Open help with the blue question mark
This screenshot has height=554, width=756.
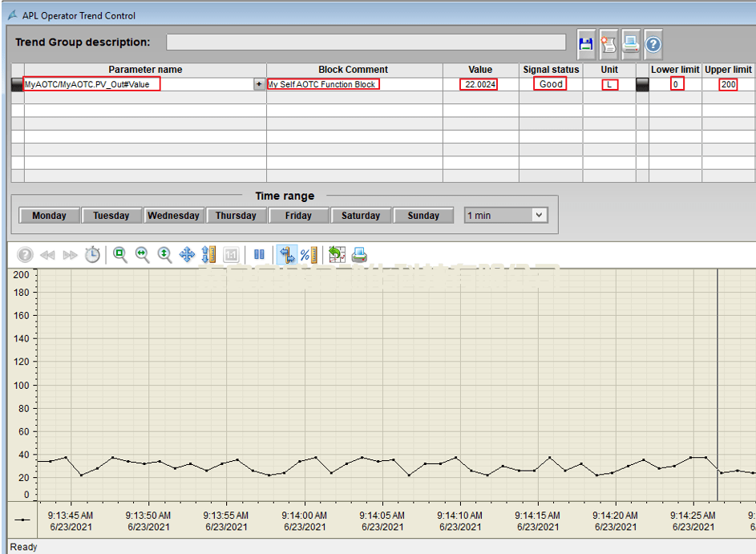(x=653, y=44)
